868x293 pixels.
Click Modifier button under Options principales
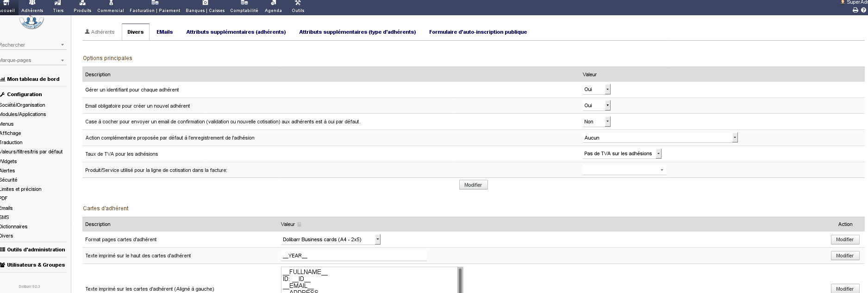coord(473,185)
